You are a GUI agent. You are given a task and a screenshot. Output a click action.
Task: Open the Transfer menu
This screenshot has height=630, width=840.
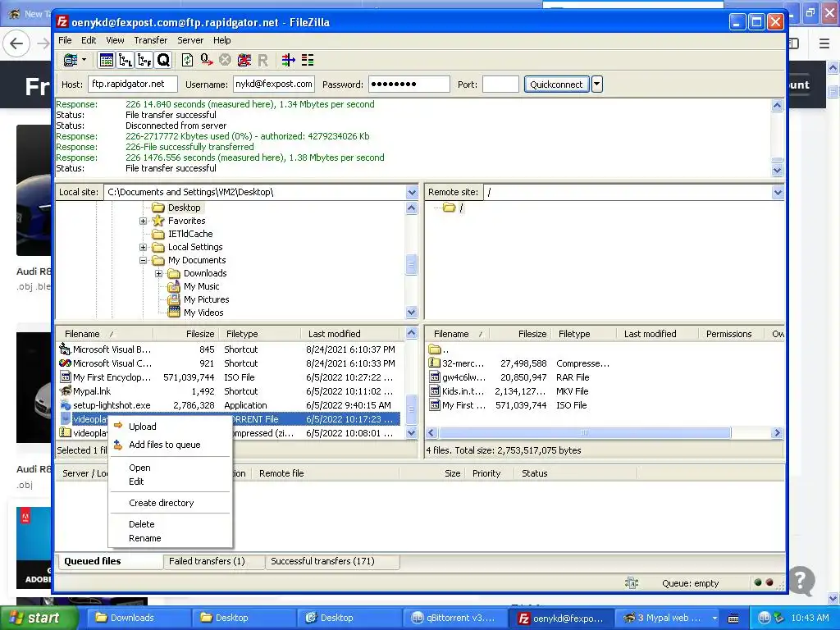click(x=151, y=40)
